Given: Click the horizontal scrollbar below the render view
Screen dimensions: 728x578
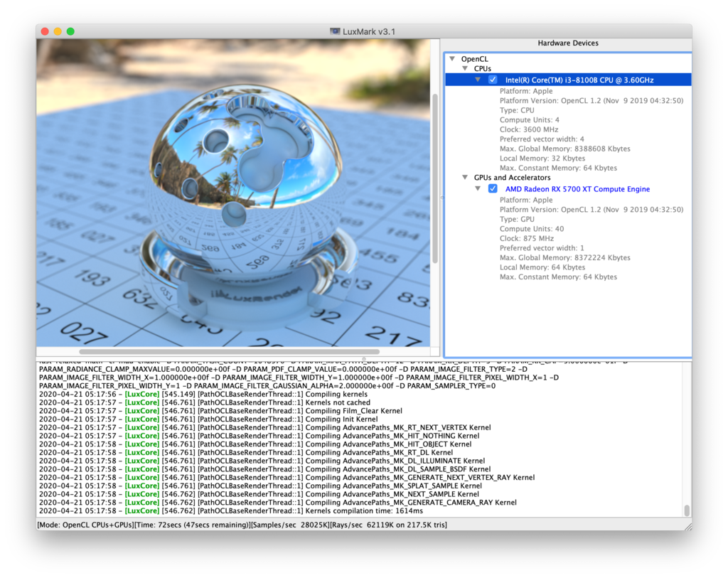Looking at the screenshot, I should (230, 351).
